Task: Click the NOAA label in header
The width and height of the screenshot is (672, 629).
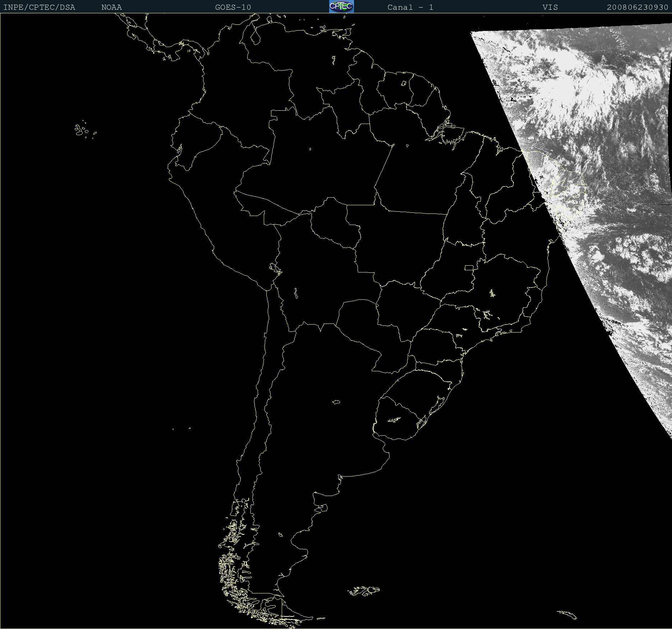Action: pyautogui.click(x=111, y=7)
